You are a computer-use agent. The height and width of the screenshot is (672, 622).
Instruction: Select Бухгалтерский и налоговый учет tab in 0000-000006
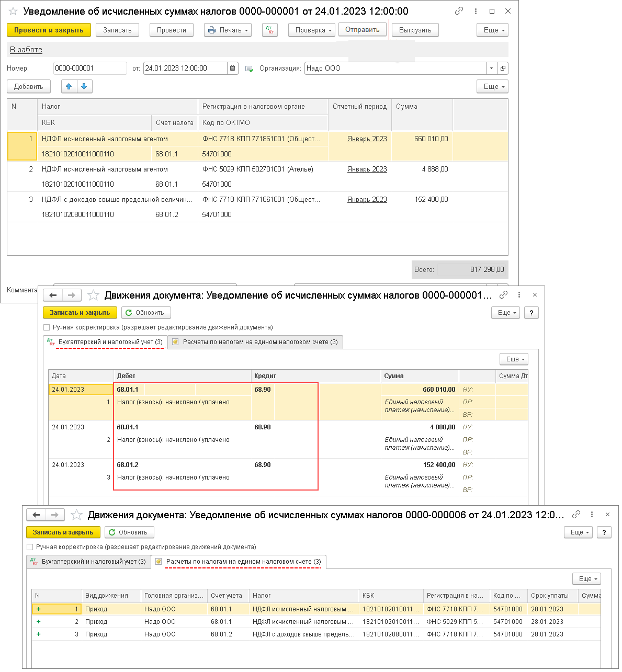click(x=88, y=562)
